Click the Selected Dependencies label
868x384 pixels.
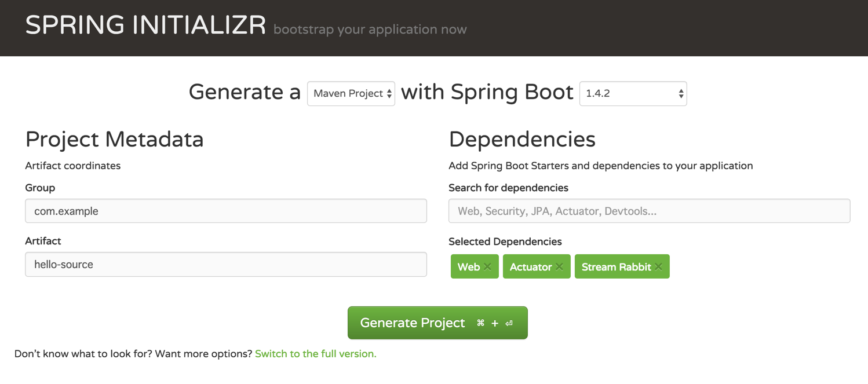[x=505, y=242]
